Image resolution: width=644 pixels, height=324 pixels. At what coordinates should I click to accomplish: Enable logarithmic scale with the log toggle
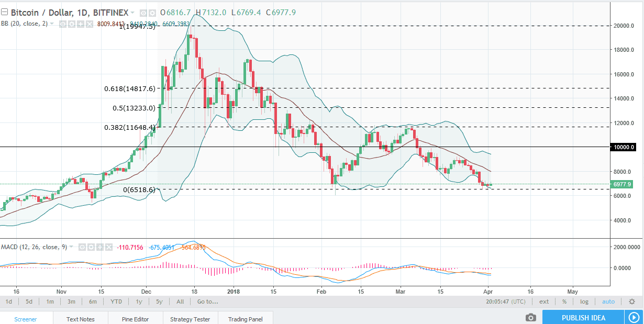click(x=584, y=301)
